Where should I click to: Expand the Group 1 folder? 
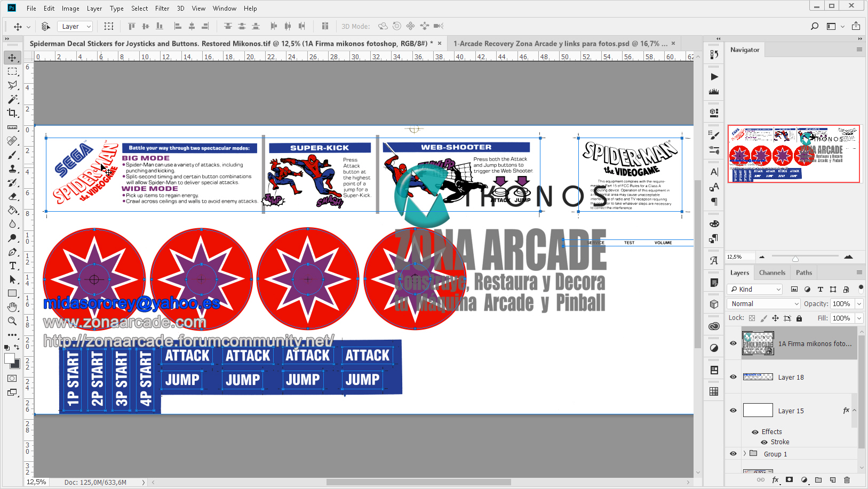(x=744, y=453)
